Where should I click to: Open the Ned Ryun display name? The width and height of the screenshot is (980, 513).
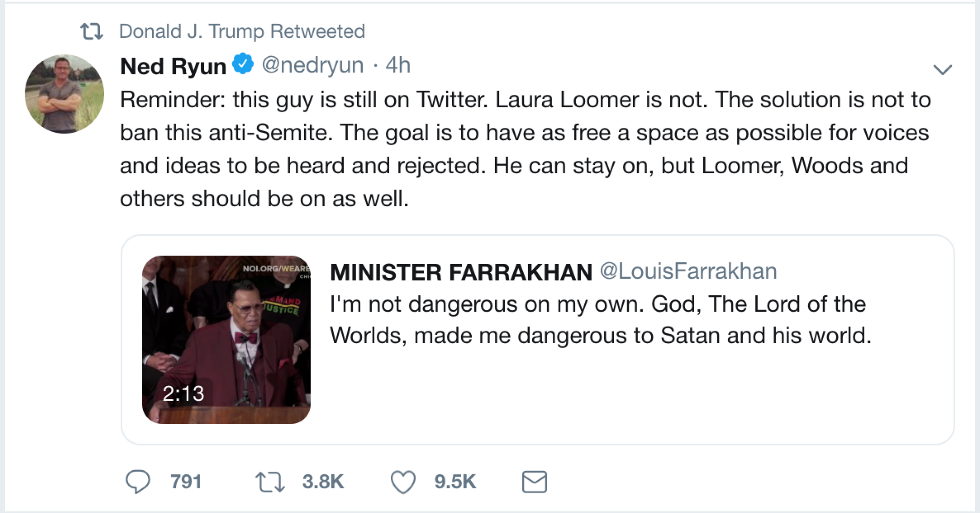click(x=173, y=66)
